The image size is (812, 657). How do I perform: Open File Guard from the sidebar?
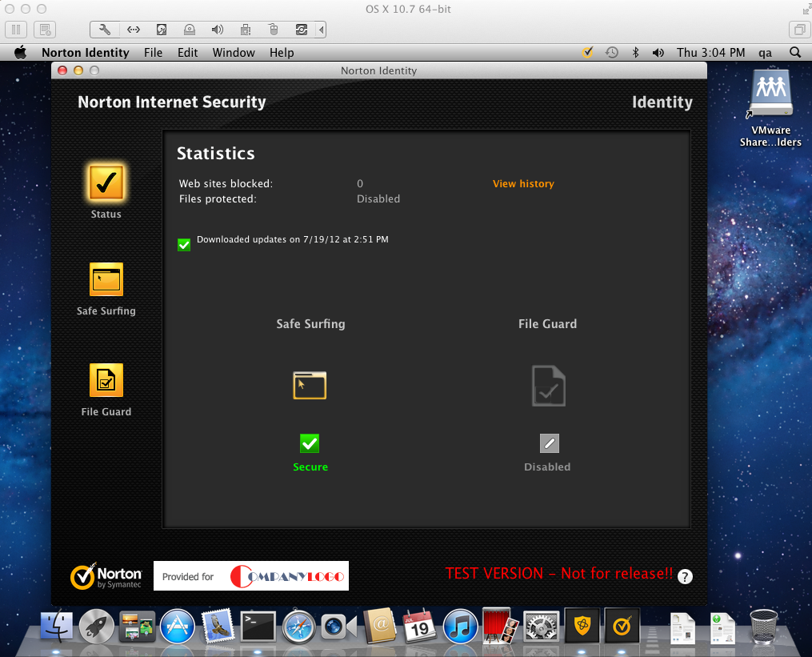106,381
